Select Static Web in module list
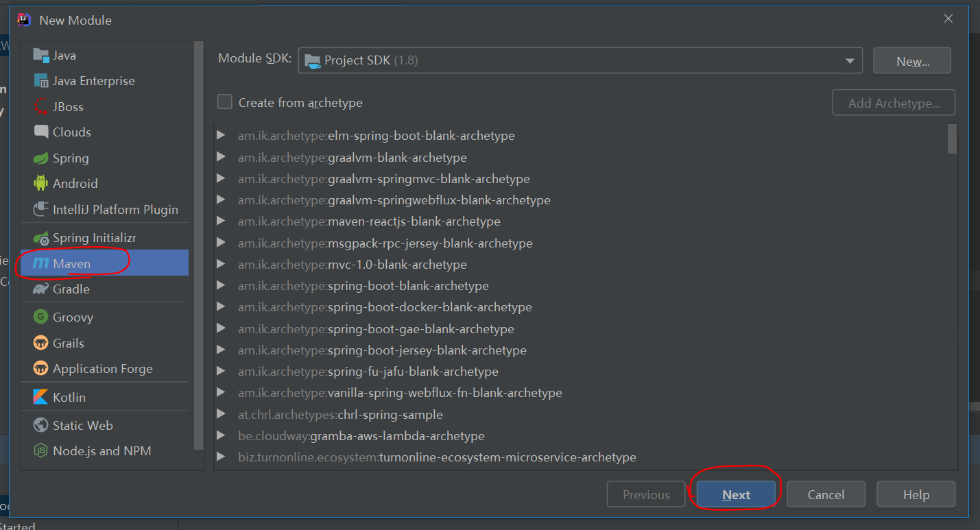 (x=105, y=426)
